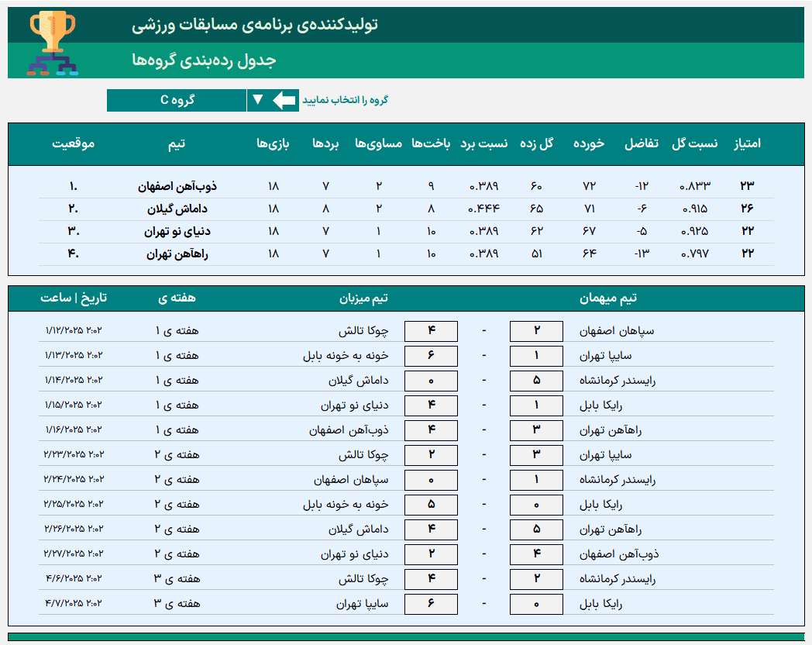Screen dimensions: 812x645
Task: Click the goal ratio value ۰.۸۳۳
Action: [694, 186]
